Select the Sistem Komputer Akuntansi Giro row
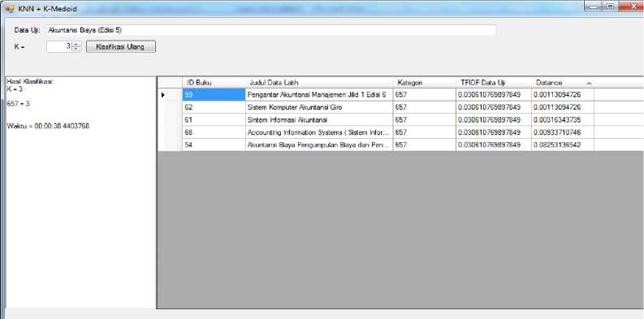Viewport: 644px width, 319px height. coord(400,107)
